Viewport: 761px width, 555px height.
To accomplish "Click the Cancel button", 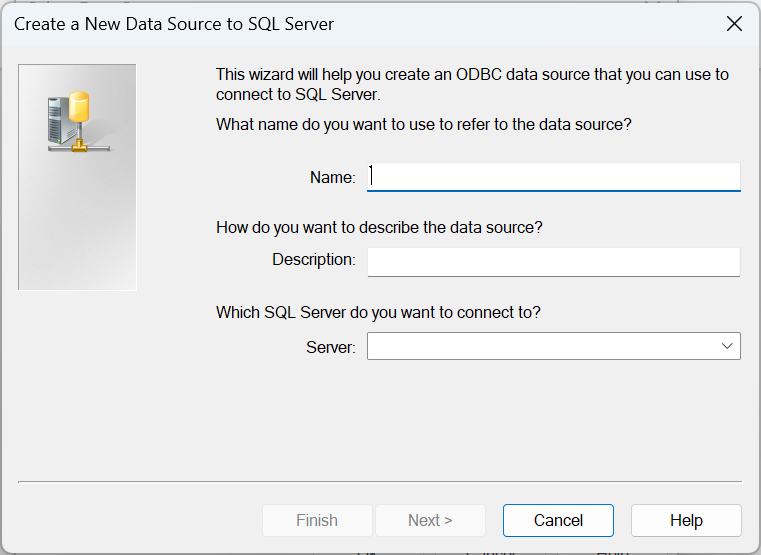I will click(558, 520).
